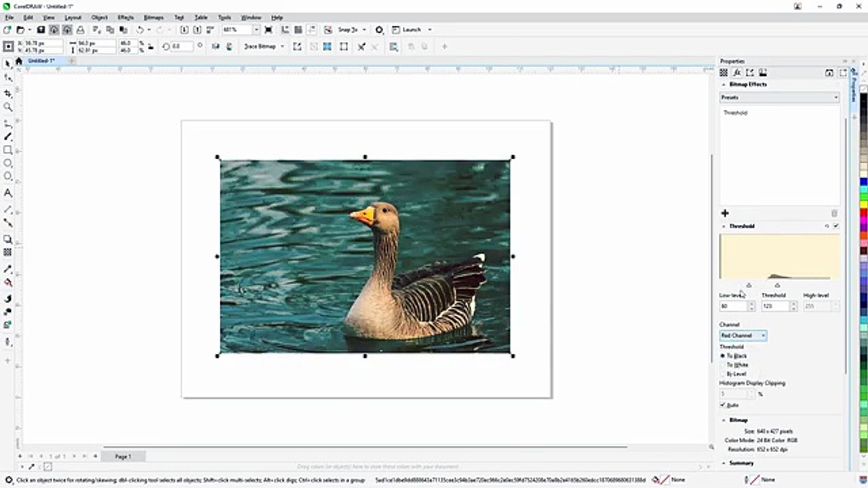Open the fx Bitmap Effects properties tab
868x488 pixels.
(x=736, y=73)
